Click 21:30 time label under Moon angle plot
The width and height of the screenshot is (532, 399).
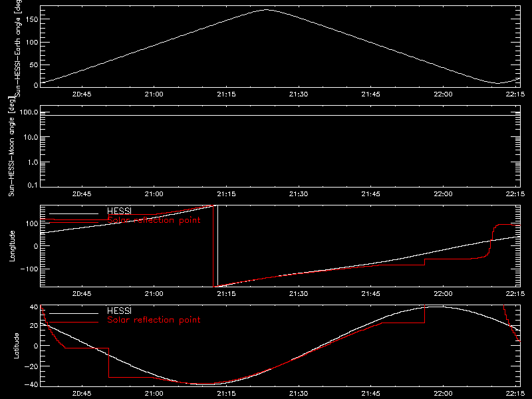pyautogui.click(x=299, y=194)
